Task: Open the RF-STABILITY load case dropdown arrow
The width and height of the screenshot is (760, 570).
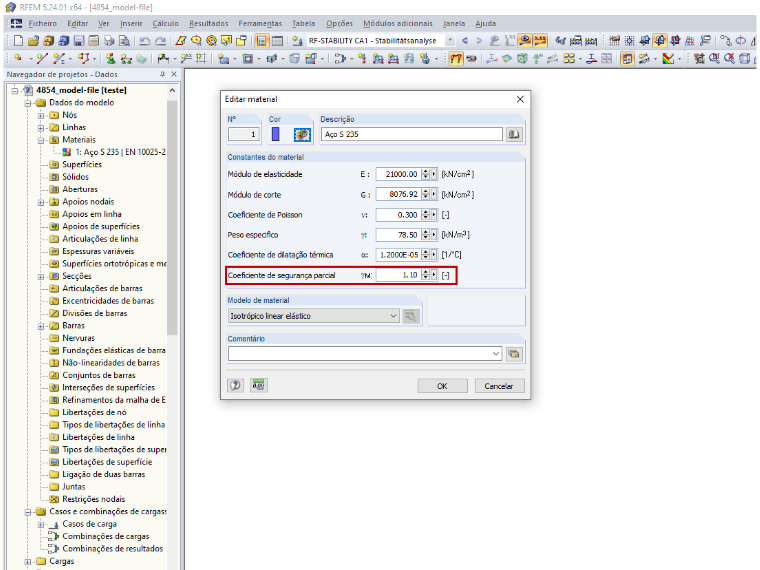Action: coord(450,40)
